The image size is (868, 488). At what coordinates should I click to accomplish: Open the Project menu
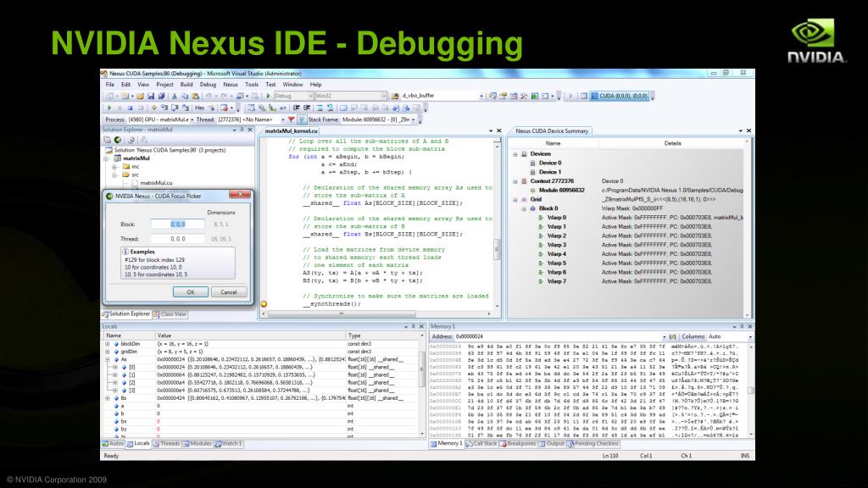164,85
